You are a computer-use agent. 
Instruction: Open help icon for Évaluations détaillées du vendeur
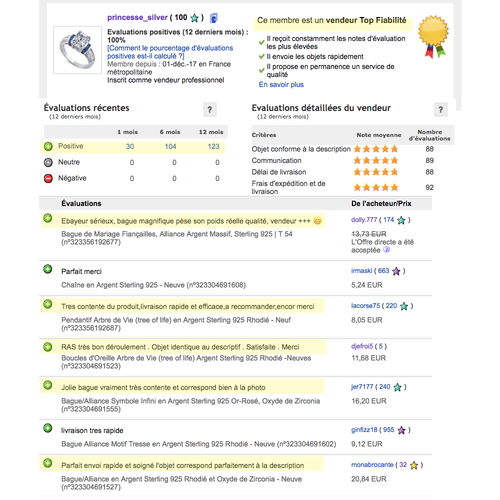point(441,110)
